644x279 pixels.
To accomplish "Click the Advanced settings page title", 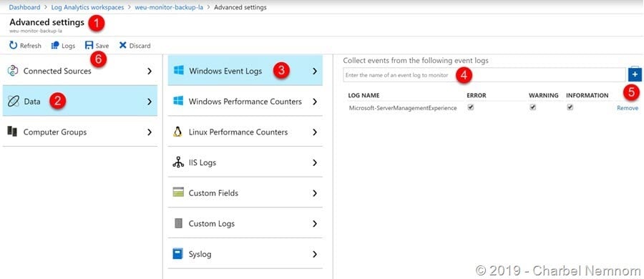I will click(x=47, y=22).
